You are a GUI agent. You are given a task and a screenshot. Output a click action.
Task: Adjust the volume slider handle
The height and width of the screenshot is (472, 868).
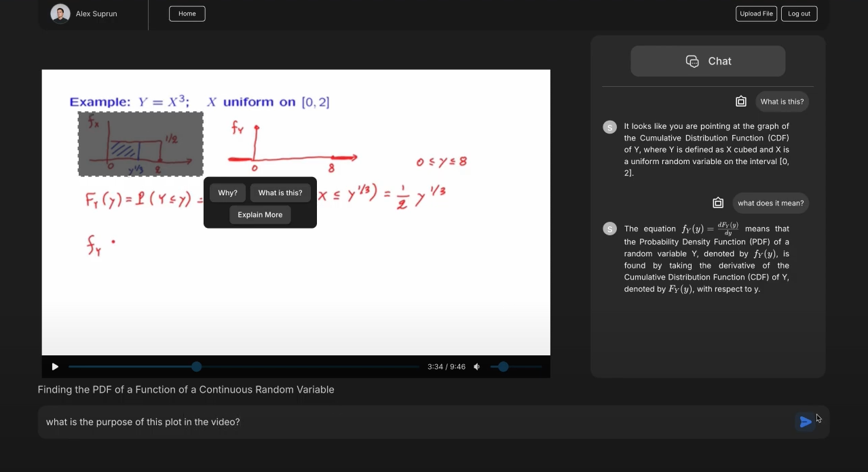coord(503,367)
